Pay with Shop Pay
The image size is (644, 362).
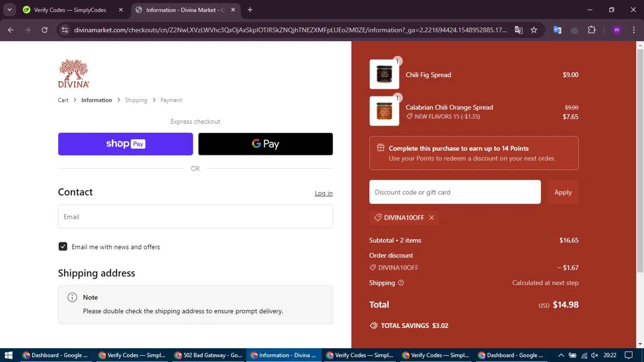(x=125, y=144)
